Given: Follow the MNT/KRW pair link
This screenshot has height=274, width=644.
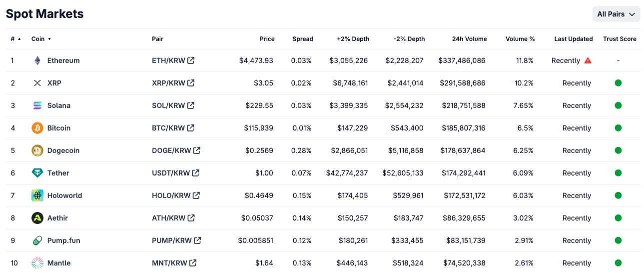Looking at the screenshot, I should tap(169, 263).
